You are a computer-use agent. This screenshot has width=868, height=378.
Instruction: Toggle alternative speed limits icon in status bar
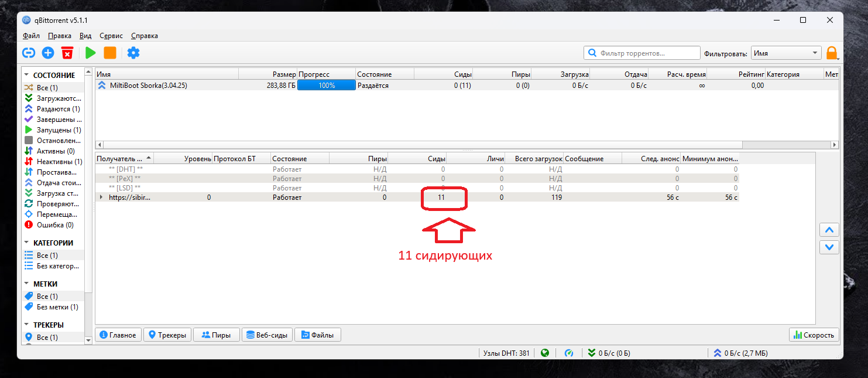(568, 353)
